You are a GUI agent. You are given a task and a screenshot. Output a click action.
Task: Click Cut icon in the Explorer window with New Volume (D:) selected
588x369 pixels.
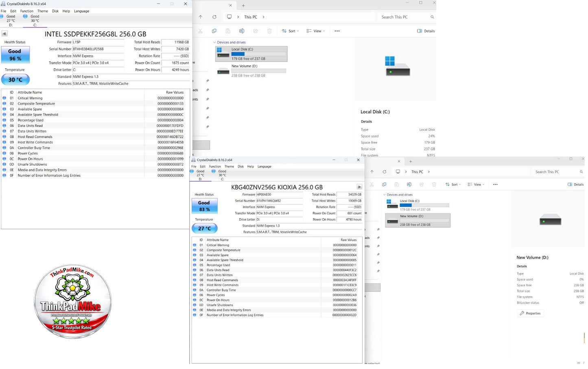click(x=372, y=184)
